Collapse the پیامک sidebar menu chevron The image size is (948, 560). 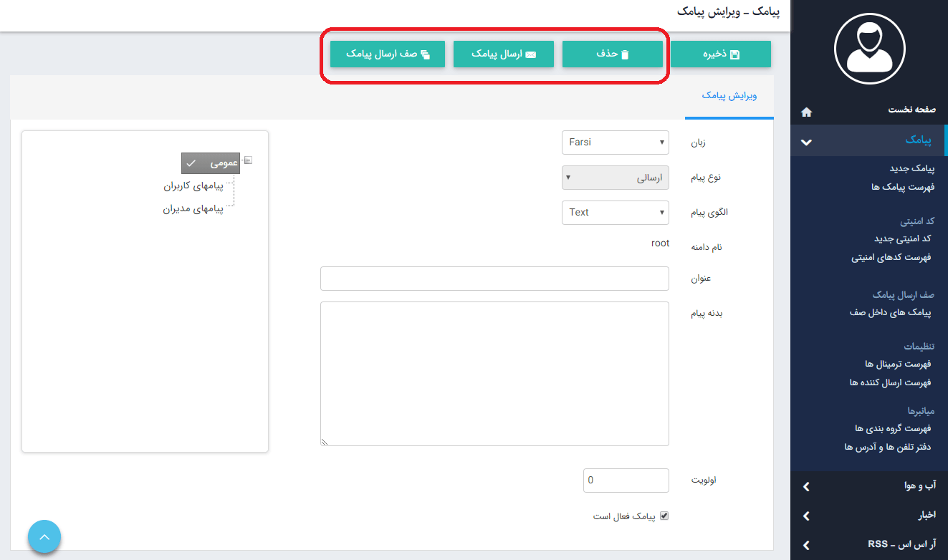click(x=806, y=142)
